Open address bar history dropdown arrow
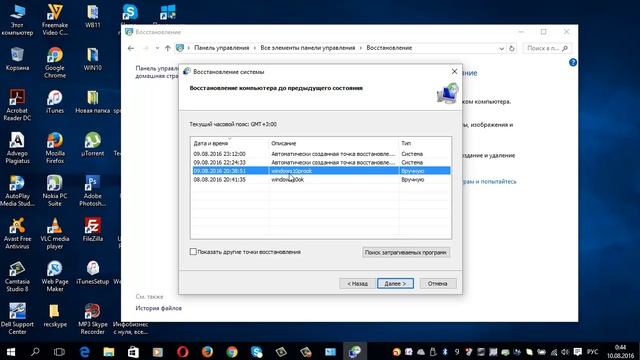The image size is (640, 360). point(501,48)
